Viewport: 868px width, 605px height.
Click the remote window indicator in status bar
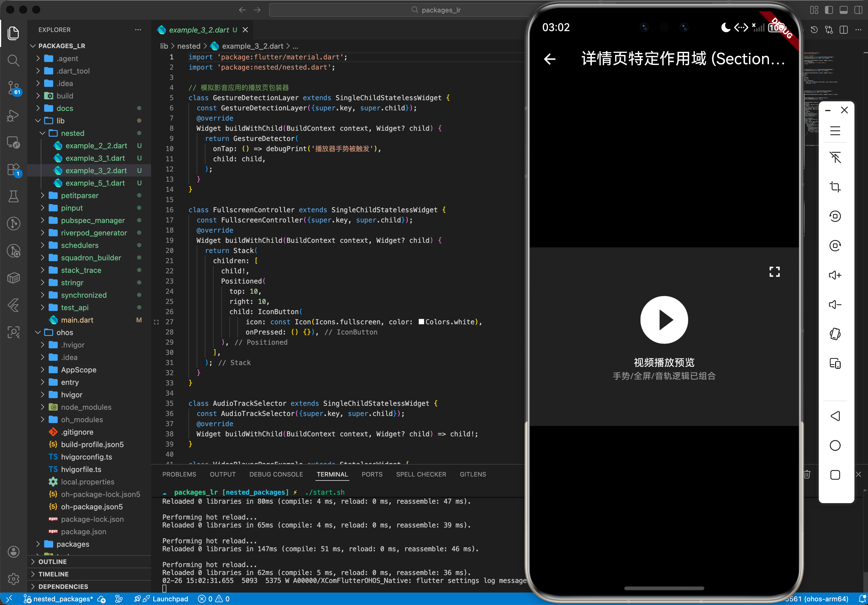point(9,599)
